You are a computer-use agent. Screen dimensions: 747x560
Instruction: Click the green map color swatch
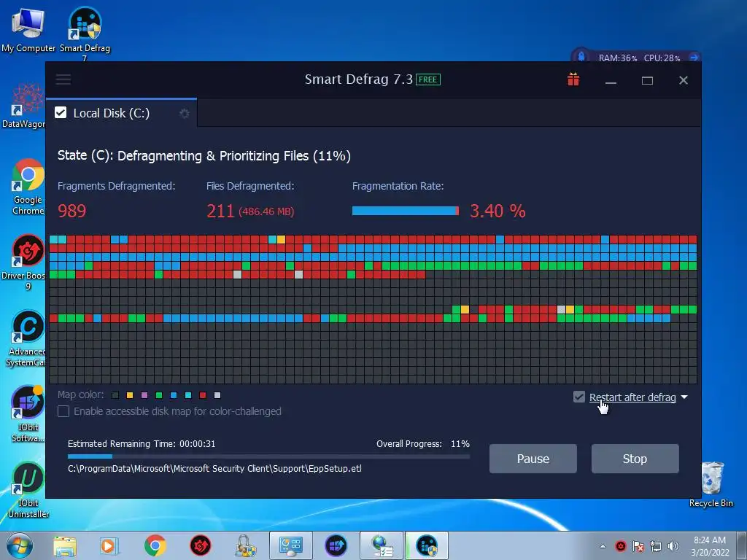coord(159,395)
